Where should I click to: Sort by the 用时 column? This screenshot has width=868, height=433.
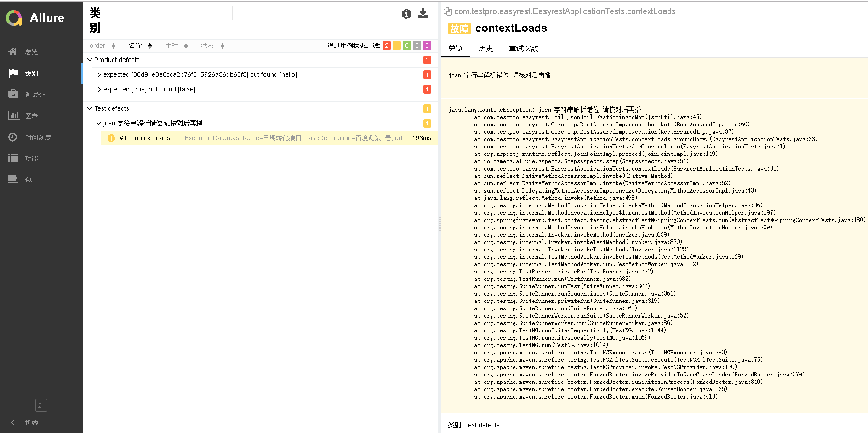(177, 46)
